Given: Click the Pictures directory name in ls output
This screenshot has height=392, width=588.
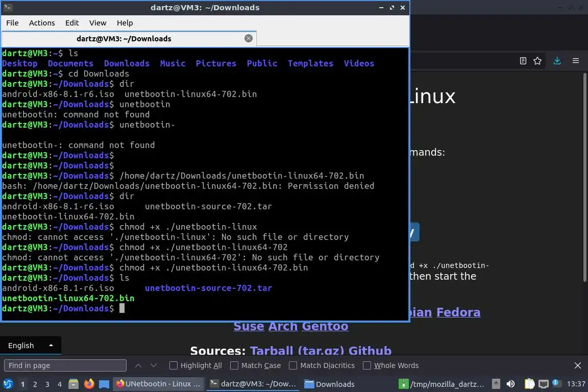Looking at the screenshot, I should (x=216, y=63).
